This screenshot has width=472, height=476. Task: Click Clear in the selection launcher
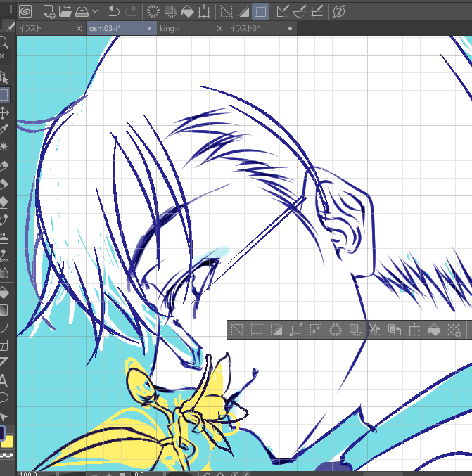pyautogui.click(x=336, y=330)
